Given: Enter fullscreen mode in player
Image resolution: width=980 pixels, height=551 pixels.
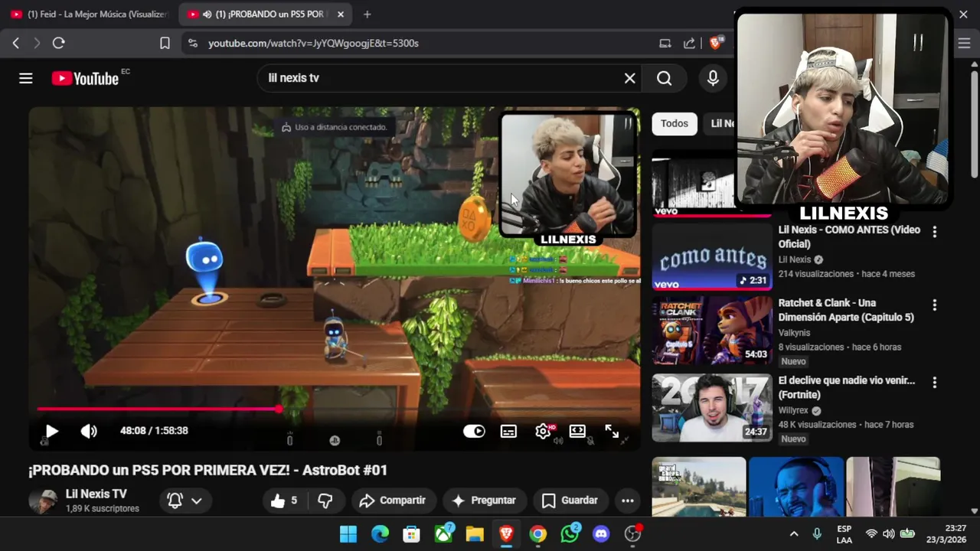Looking at the screenshot, I should tap(612, 431).
